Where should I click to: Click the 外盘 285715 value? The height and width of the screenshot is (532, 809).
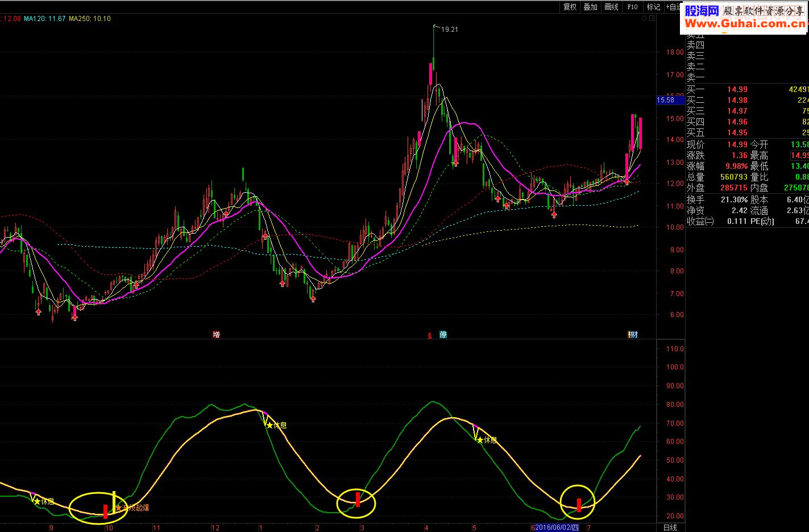[734, 188]
